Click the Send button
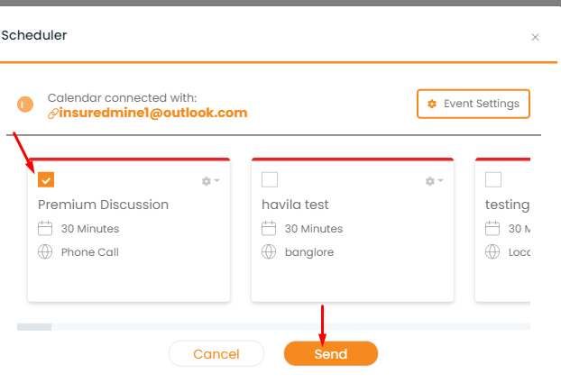561x392 pixels. (331, 354)
